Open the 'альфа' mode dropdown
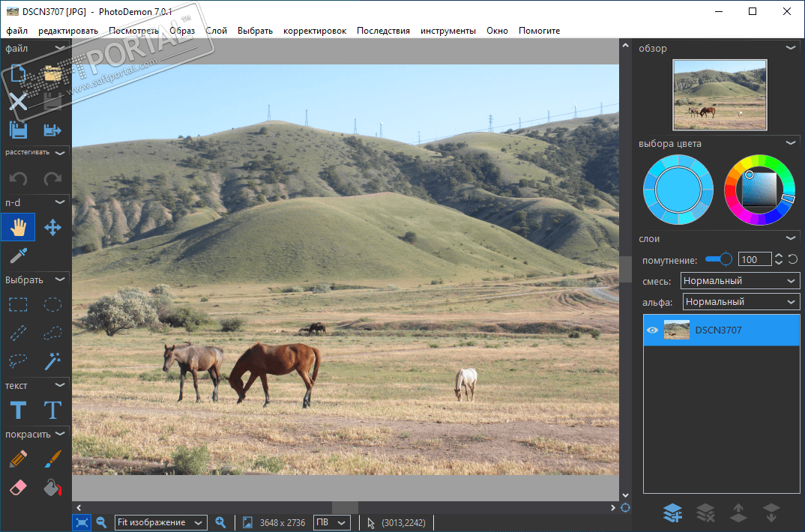 [x=741, y=302]
